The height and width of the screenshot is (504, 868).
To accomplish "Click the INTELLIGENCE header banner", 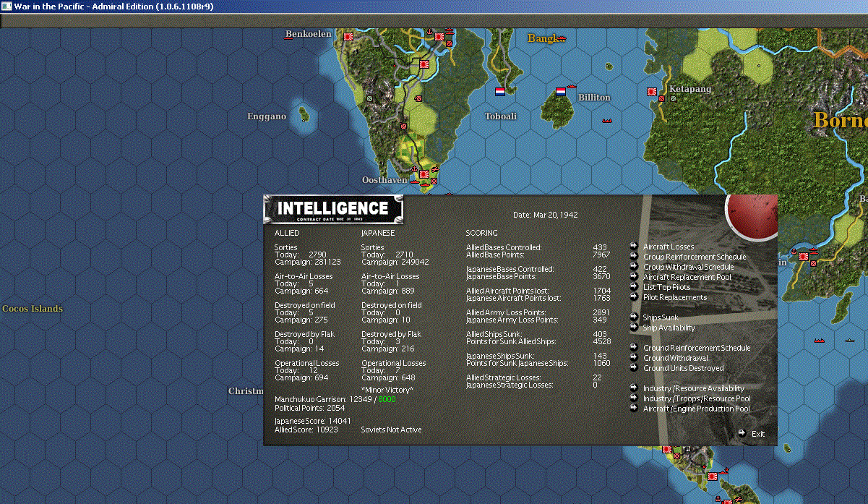I will pyautogui.click(x=333, y=209).
